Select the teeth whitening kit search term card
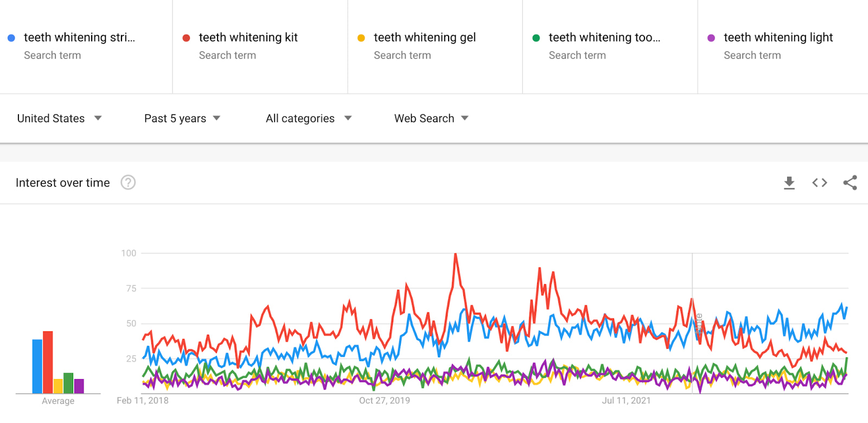 pyautogui.click(x=259, y=46)
